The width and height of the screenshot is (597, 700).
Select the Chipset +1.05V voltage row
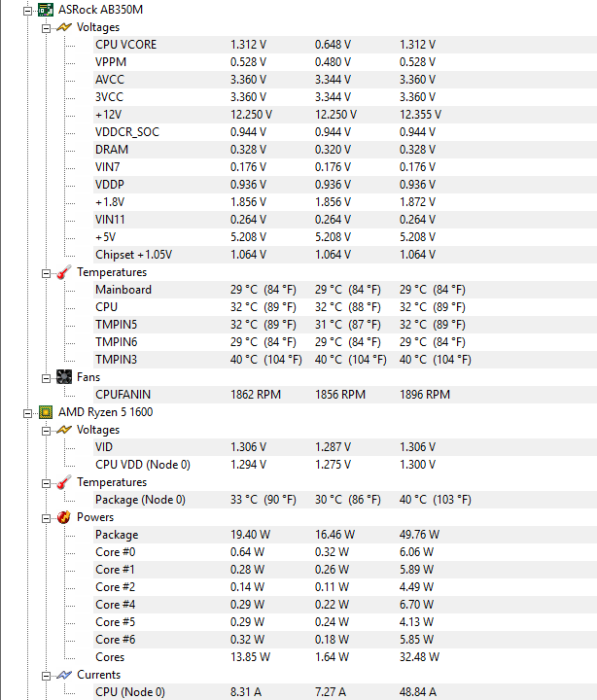345,255
